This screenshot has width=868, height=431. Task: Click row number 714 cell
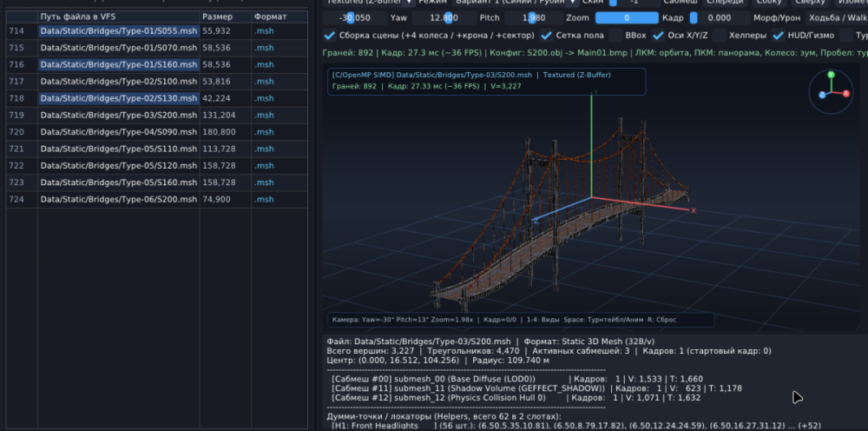(x=16, y=31)
